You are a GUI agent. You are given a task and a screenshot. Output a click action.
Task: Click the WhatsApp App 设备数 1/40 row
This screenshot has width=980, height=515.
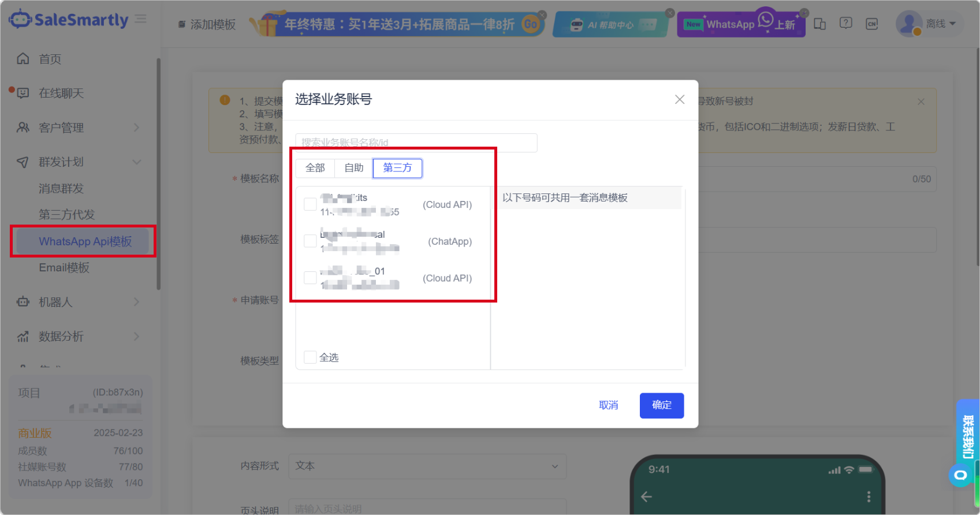(80, 483)
